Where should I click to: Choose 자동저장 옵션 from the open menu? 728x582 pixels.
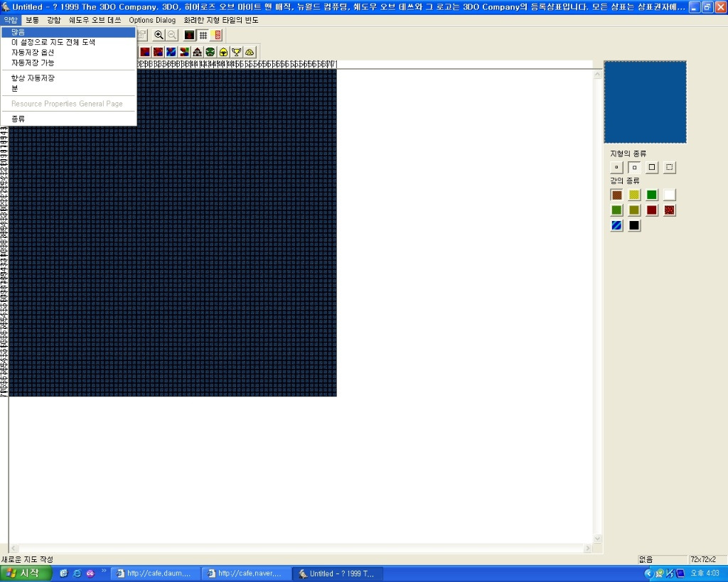pyautogui.click(x=33, y=53)
